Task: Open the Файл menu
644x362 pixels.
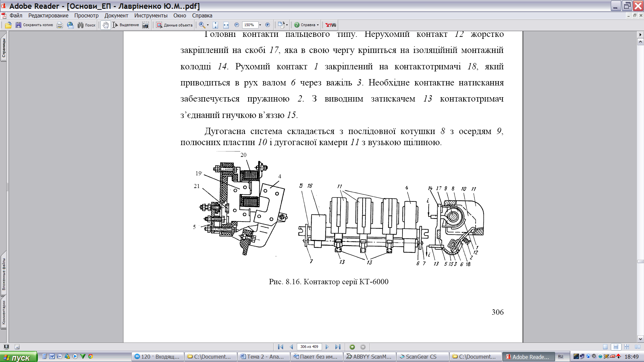Action: point(16,16)
